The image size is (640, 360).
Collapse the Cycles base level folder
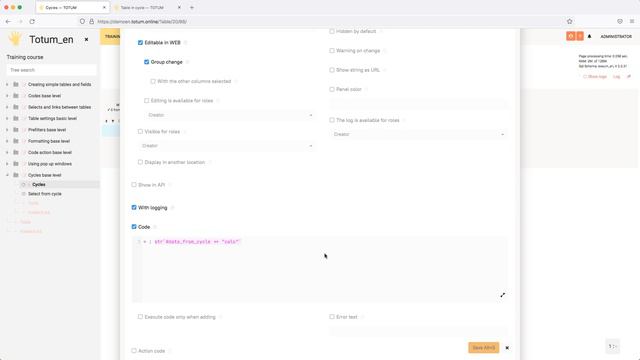coord(7,175)
